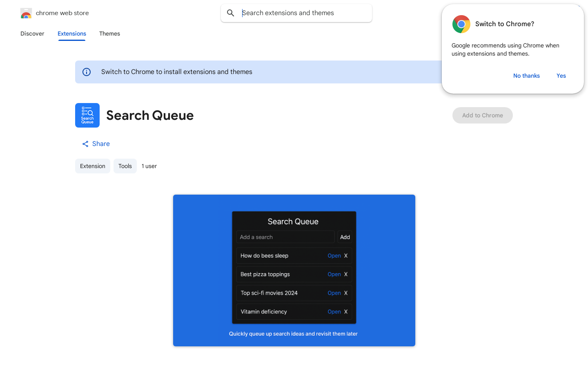
Task: Click Switch to Chrome to install banner text
Action: tap(177, 72)
